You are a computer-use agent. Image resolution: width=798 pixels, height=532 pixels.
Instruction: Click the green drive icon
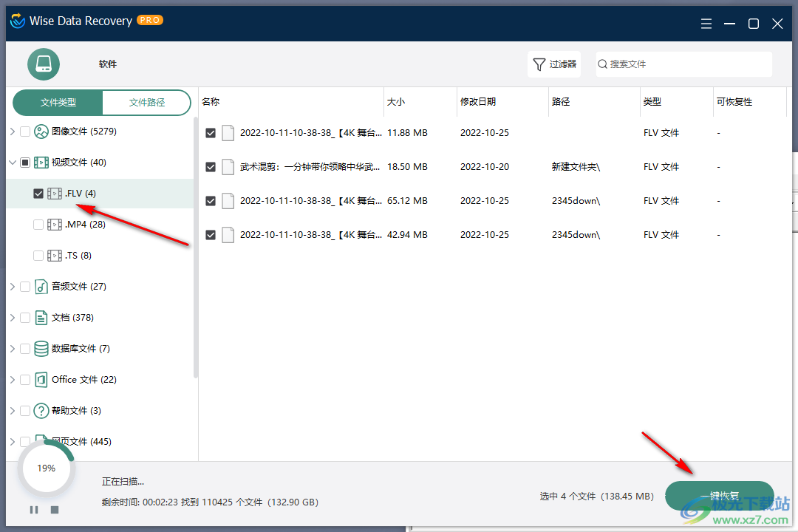click(44, 64)
